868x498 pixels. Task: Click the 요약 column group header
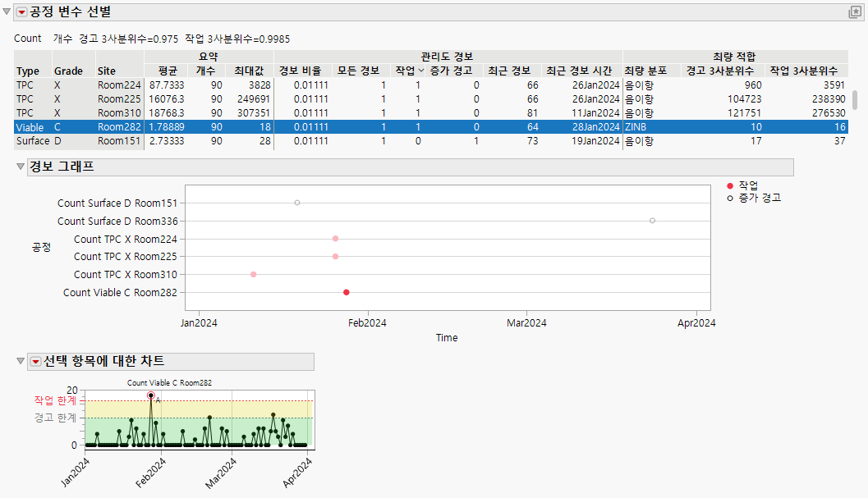(x=209, y=57)
